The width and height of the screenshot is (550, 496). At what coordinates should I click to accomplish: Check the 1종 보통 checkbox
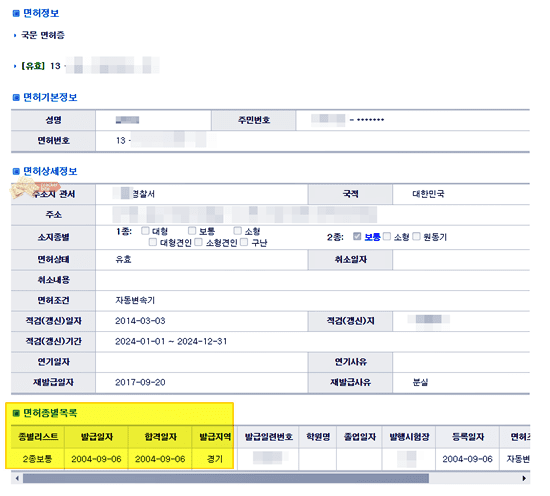coord(192,231)
